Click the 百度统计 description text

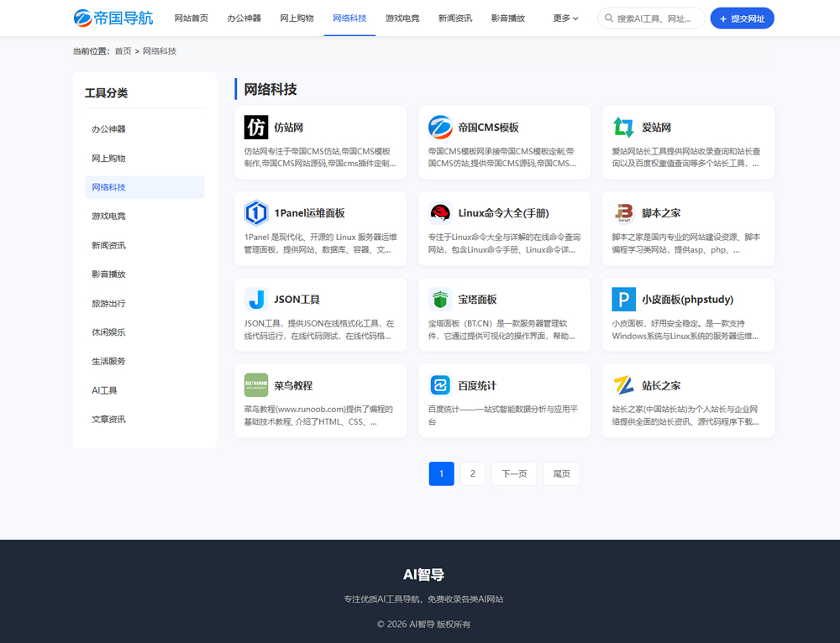(x=503, y=416)
